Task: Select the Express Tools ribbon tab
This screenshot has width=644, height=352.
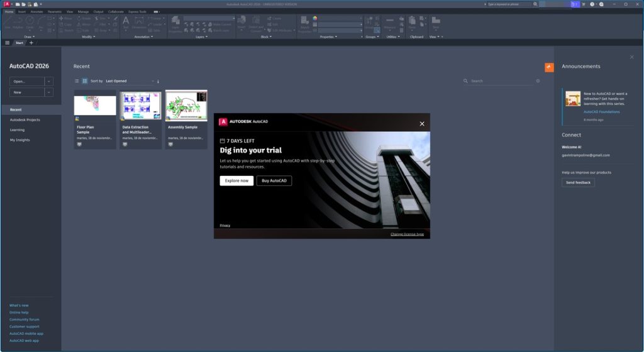Action: coord(137,11)
